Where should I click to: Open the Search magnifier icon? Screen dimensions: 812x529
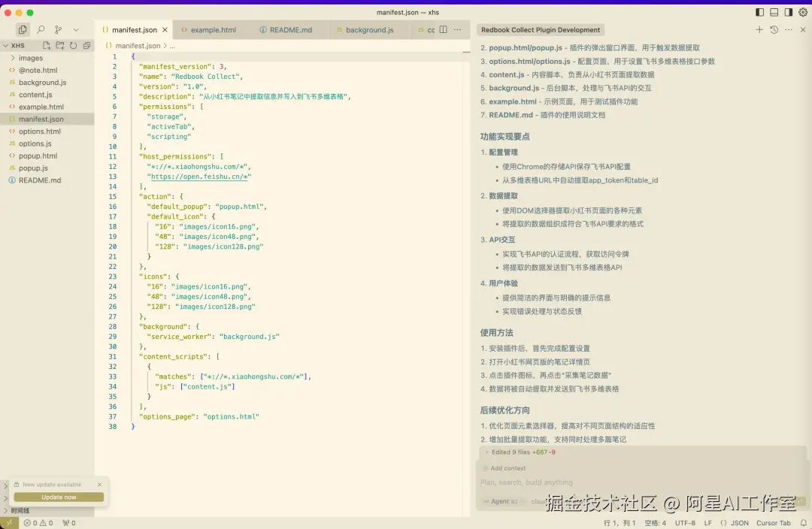[41, 29]
